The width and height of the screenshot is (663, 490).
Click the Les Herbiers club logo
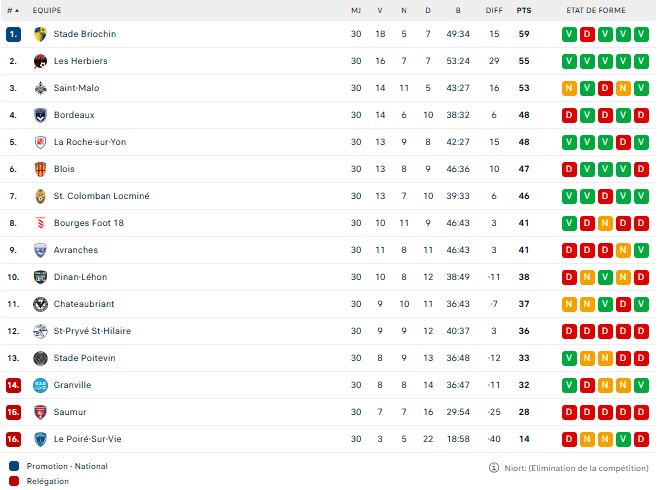40,61
